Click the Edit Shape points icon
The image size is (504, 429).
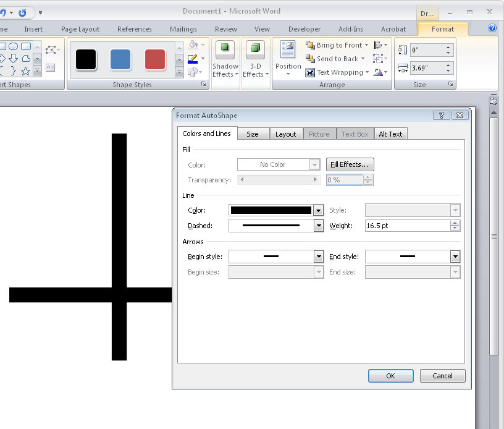(51, 50)
